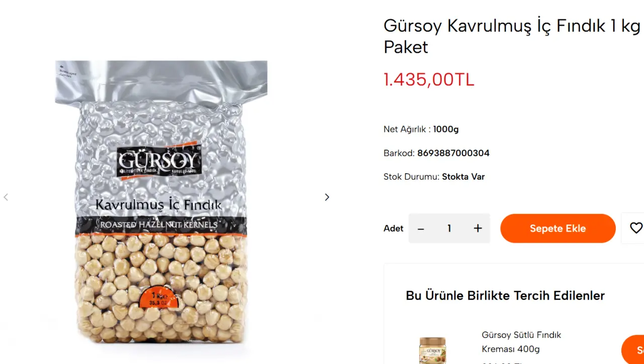Screen dimensions: 644x364
Task: Open the Gürsoy Sütlü Fındık Kreması link
Action: coord(521,342)
